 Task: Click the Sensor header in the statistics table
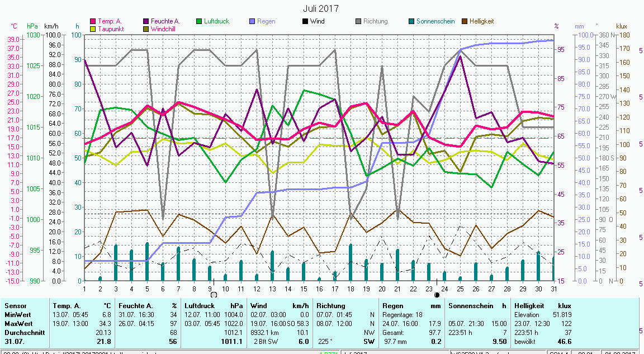coord(15,306)
